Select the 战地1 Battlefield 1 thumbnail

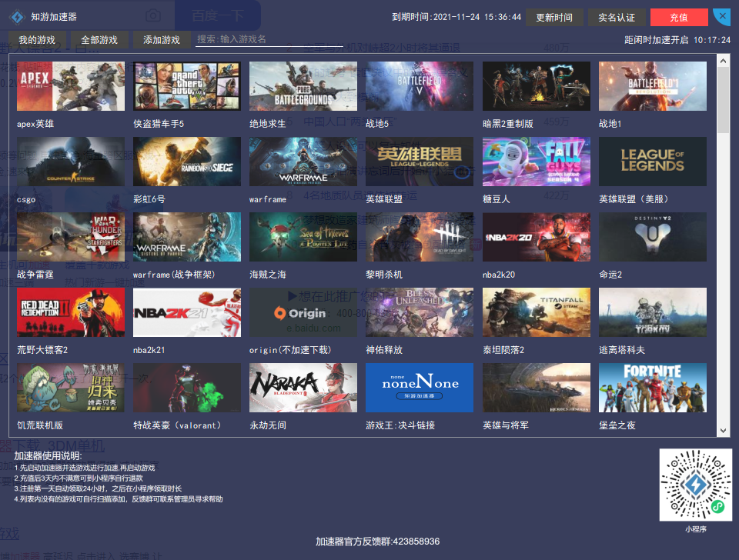(x=653, y=86)
